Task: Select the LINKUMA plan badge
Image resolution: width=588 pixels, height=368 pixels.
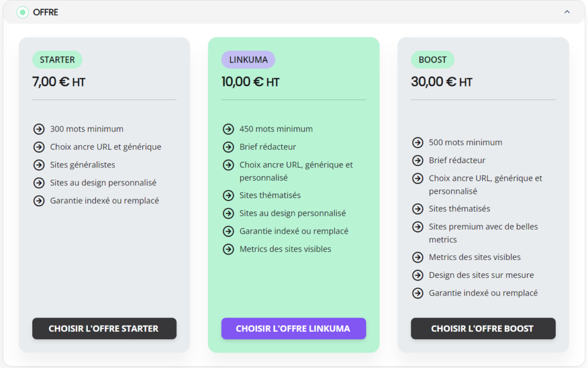Action: (x=248, y=60)
